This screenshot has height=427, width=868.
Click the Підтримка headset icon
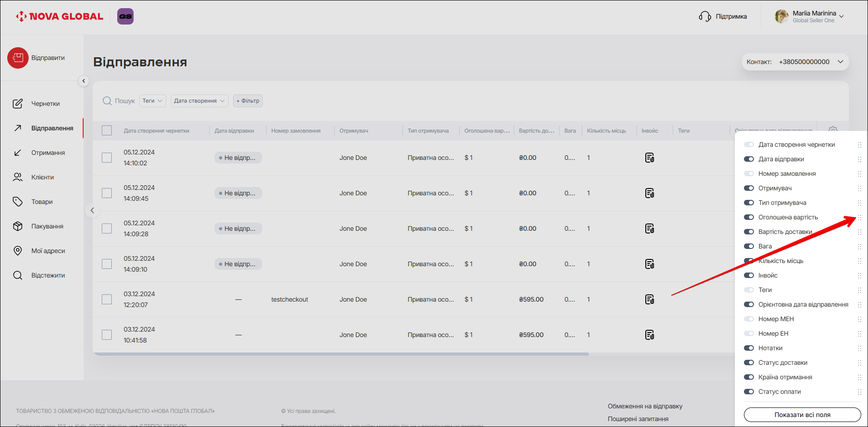coord(704,17)
